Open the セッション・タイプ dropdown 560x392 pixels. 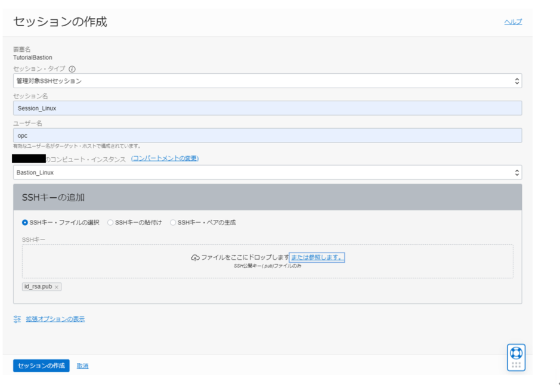[x=267, y=80]
